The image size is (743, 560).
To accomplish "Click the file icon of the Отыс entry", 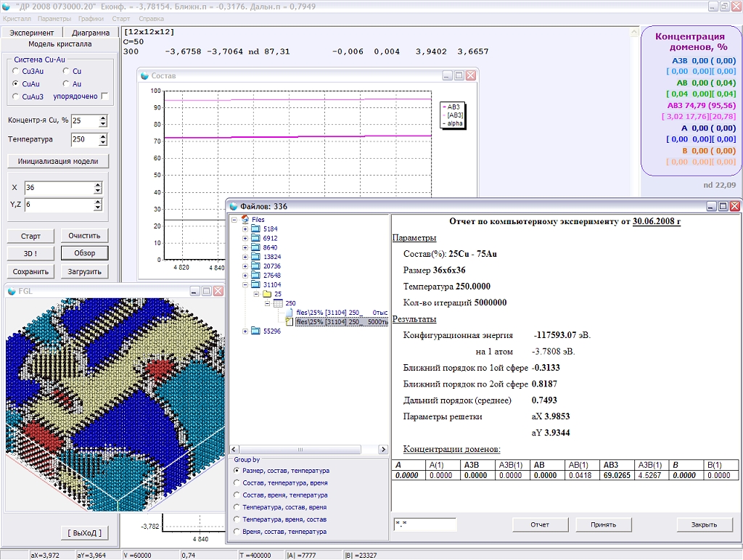I will tap(289, 312).
